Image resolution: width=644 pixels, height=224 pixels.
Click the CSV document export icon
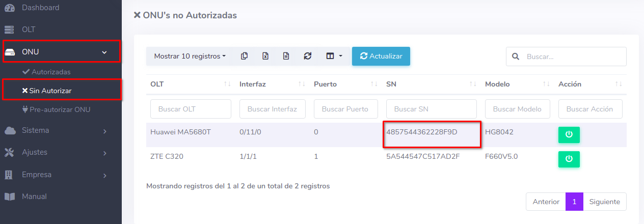pyautogui.click(x=286, y=57)
